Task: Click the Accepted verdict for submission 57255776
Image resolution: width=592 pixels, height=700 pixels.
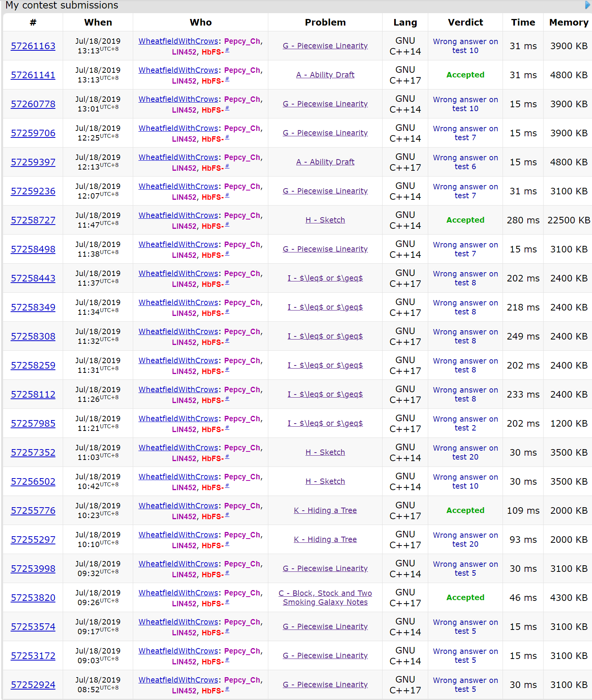Action: click(x=465, y=510)
